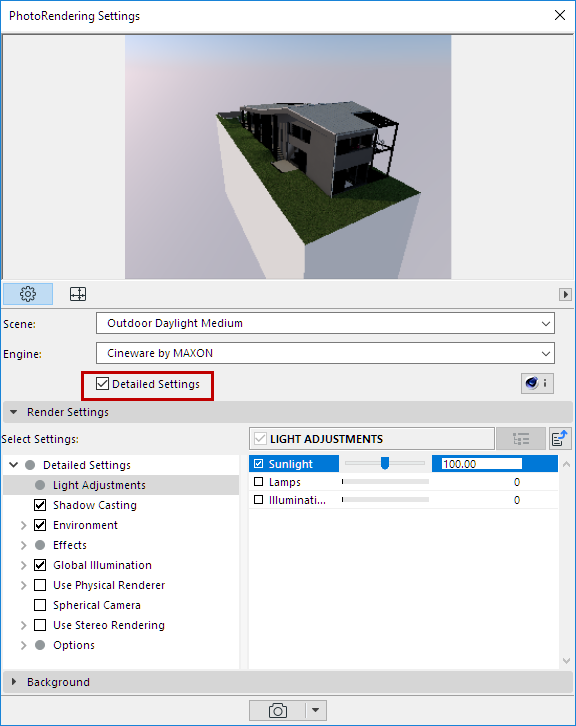576x726 pixels.
Task: Select the Illuminati... row label
Action: point(297,500)
